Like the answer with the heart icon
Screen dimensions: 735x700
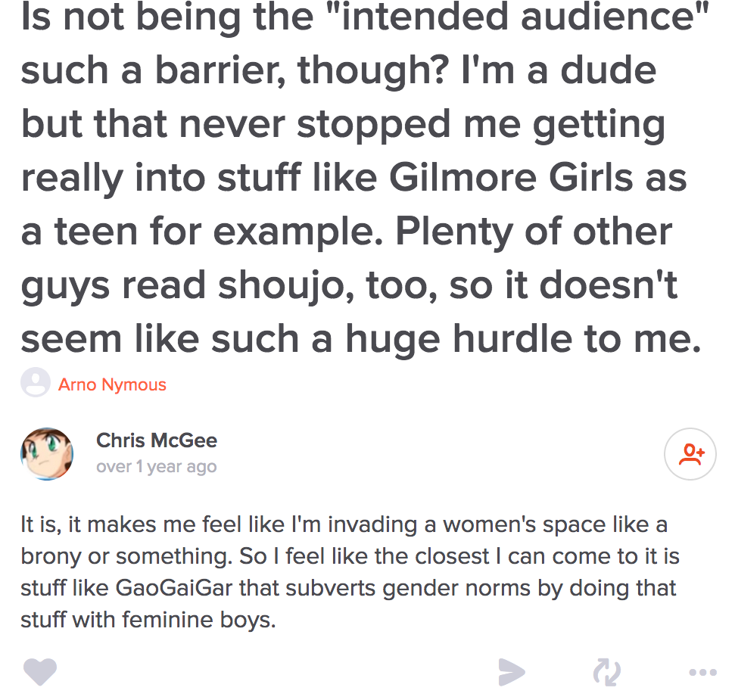(40, 671)
